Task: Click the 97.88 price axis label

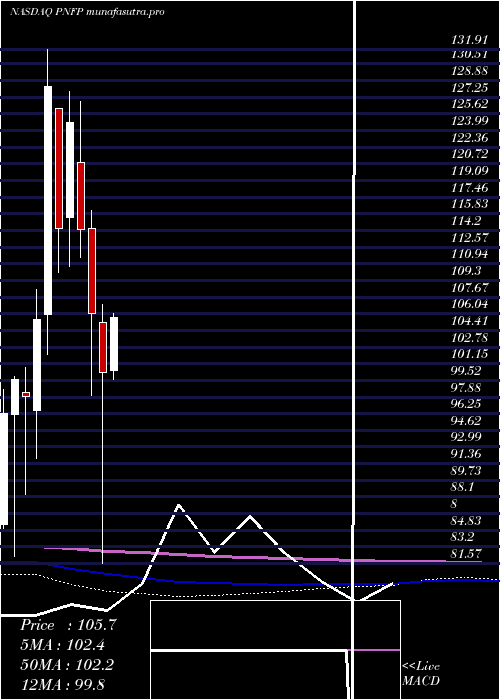Action: click(x=466, y=388)
